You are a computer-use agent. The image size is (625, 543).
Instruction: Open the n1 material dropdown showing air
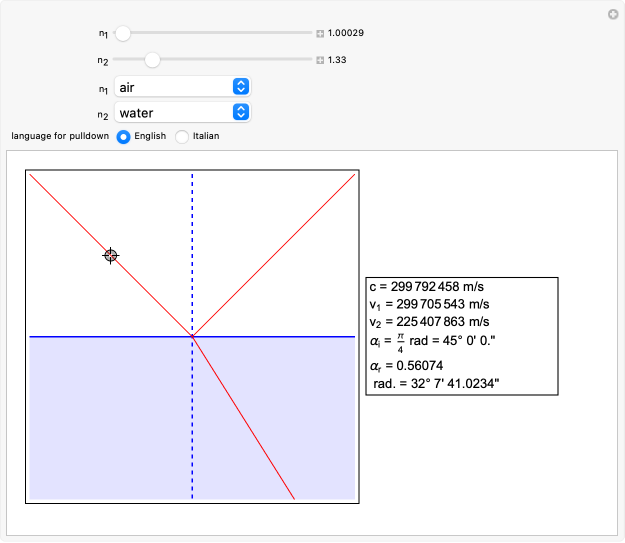click(183, 87)
